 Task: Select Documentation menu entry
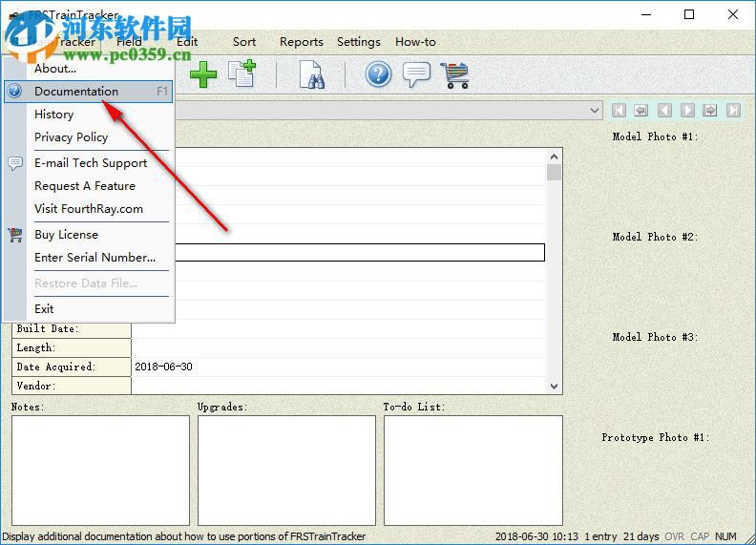coord(88,92)
